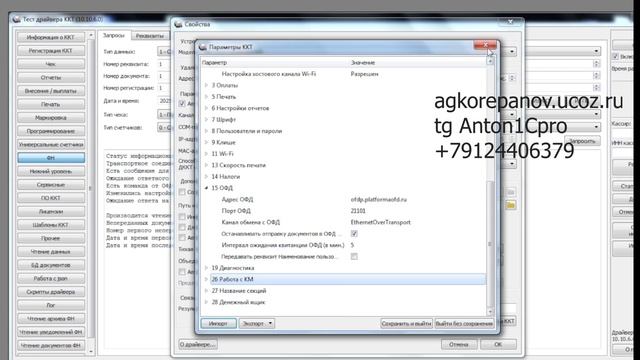
Task: Open Универсальные счетчики section
Action: 51,144
